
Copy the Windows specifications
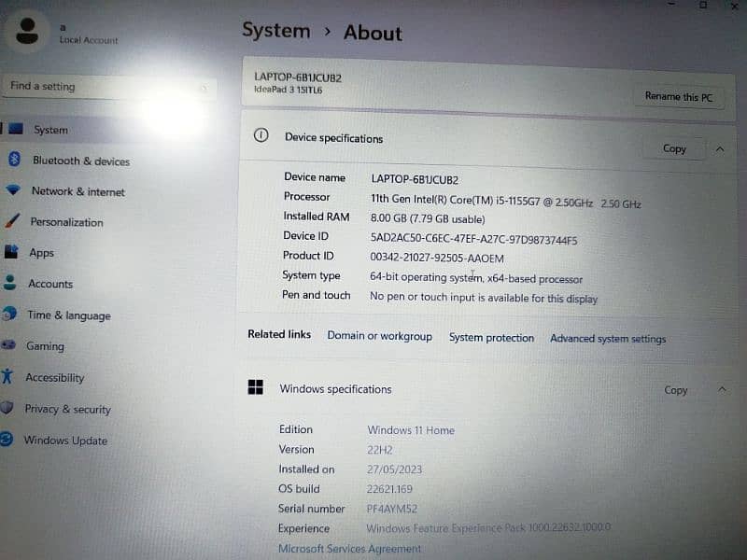click(x=676, y=390)
